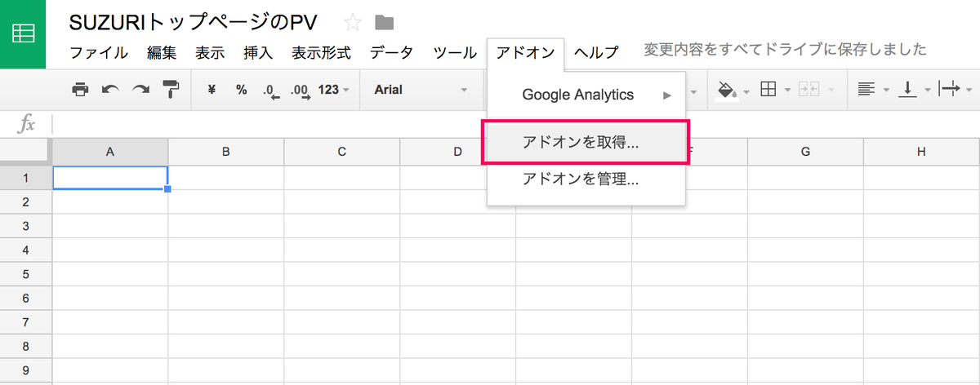Format as yen currency
Viewport: 980px width, 385px height.
tap(212, 90)
